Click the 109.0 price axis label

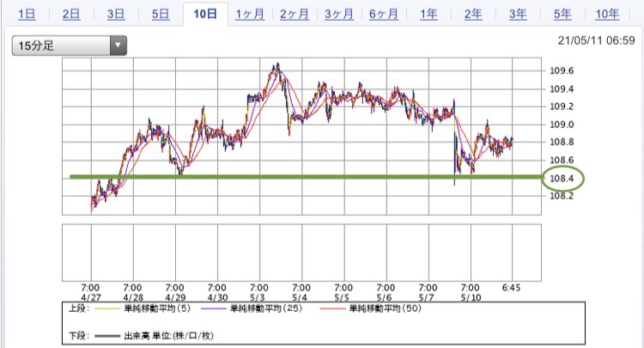tap(562, 125)
